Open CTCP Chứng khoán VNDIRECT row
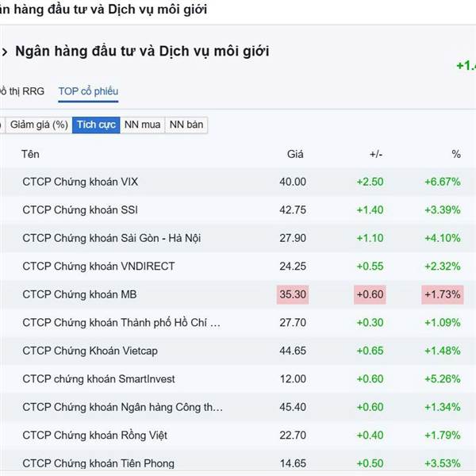The image size is (476, 476). [98, 266]
